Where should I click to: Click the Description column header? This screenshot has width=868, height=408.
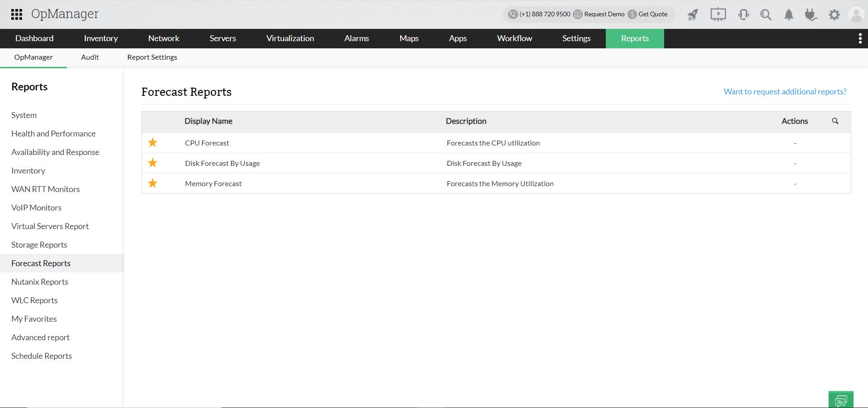[466, 121]
